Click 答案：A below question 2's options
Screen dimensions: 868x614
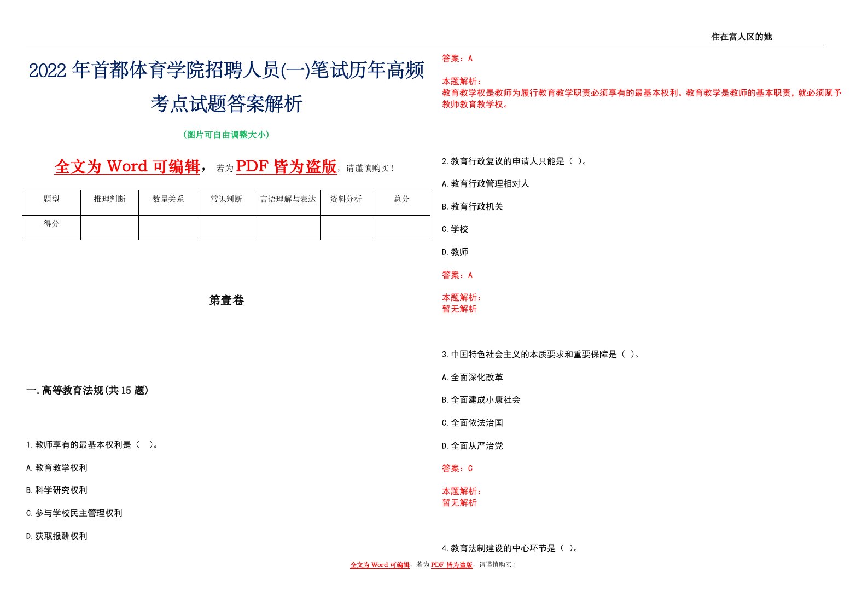click(x=457, y=275)
